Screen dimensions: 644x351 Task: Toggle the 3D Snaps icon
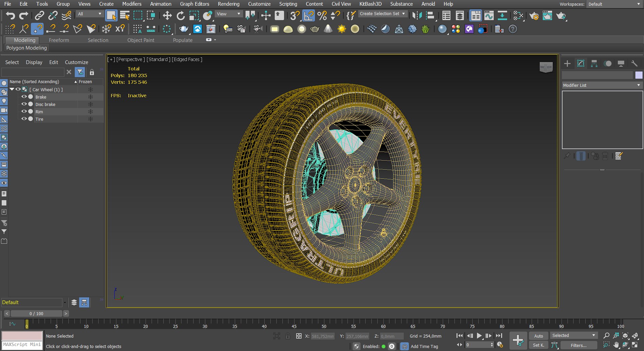[295, 15]
